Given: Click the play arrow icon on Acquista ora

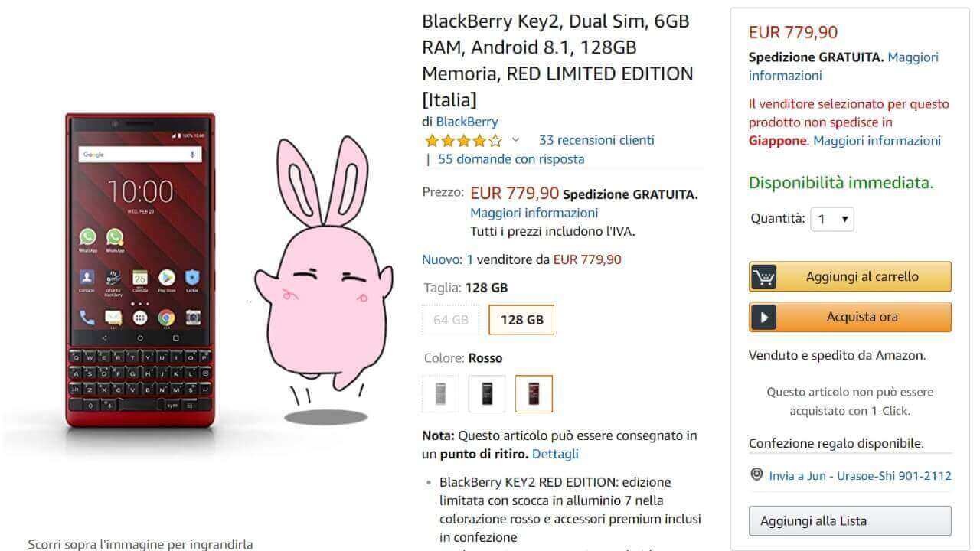Looking at the screenshot, I should pos(764,317).
